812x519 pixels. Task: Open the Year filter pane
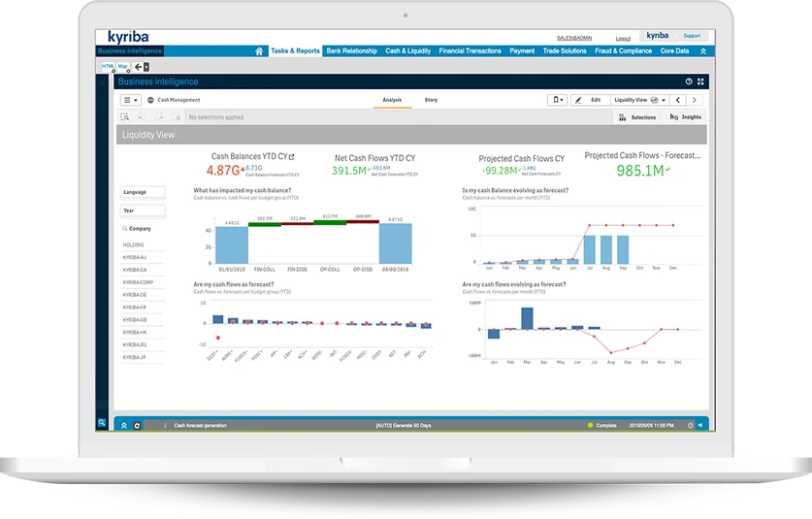click(x=143, y=211)
